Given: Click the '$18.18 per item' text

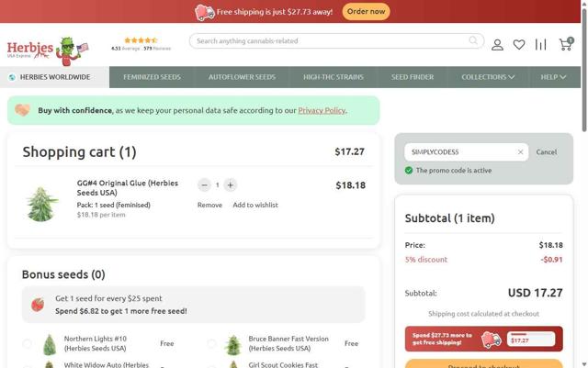Looking at the screenshot, I should [x=101, y=215].
